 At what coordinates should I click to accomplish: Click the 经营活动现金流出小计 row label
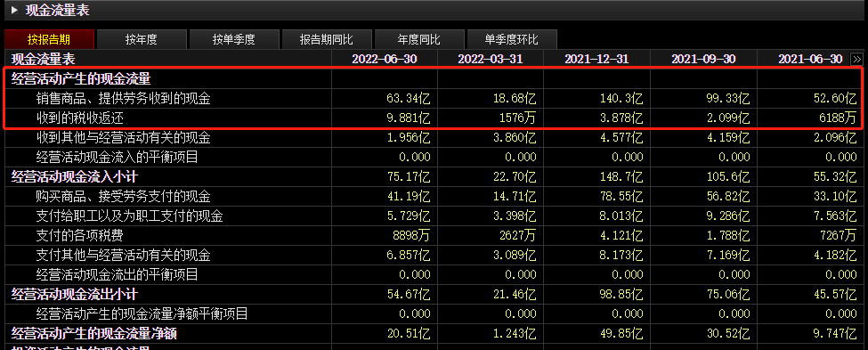click(74, 294)
